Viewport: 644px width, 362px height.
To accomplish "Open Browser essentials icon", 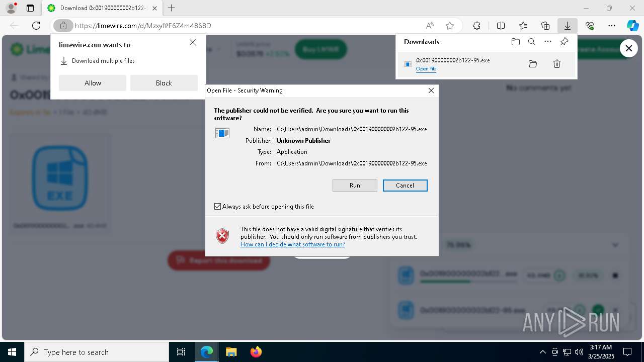I will point(590,26).
